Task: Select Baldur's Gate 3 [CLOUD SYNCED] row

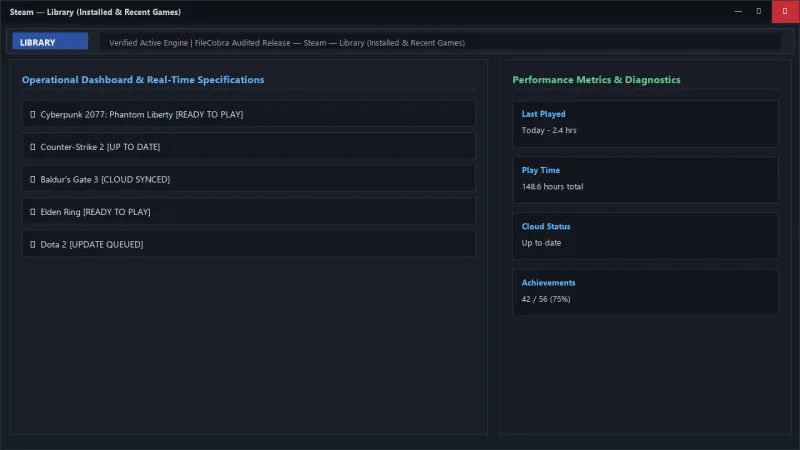Action: point(249,179)
